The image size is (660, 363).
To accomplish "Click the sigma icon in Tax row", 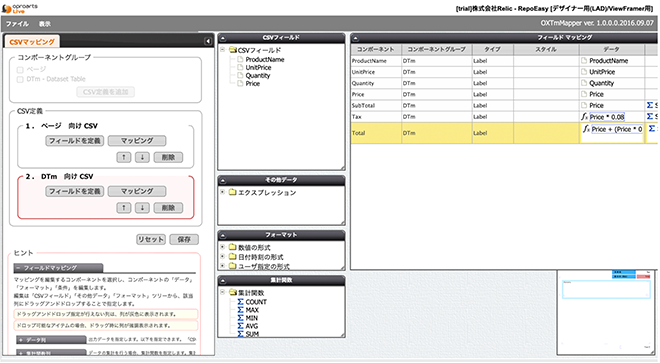I will pos(650,116).
